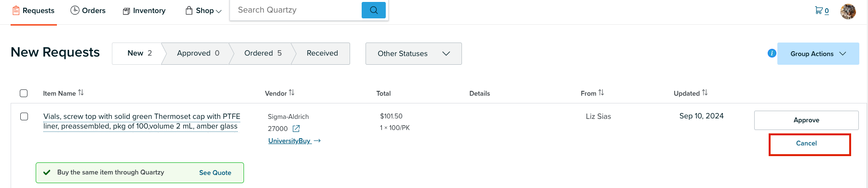
Task: Switch to the Ordered status tab
Action: click(263, 53)
